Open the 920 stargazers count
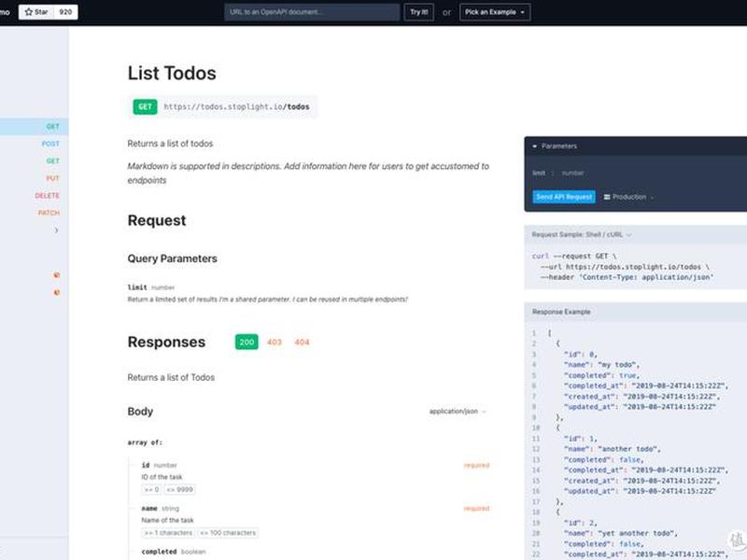Viewport: 747px width, 560px height. 65,12
